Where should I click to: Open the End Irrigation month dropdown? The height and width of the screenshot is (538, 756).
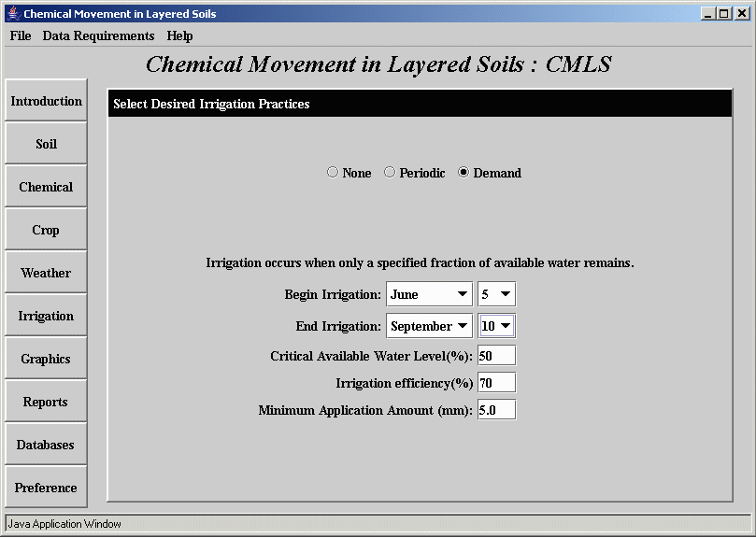click(x=429, y=326)
